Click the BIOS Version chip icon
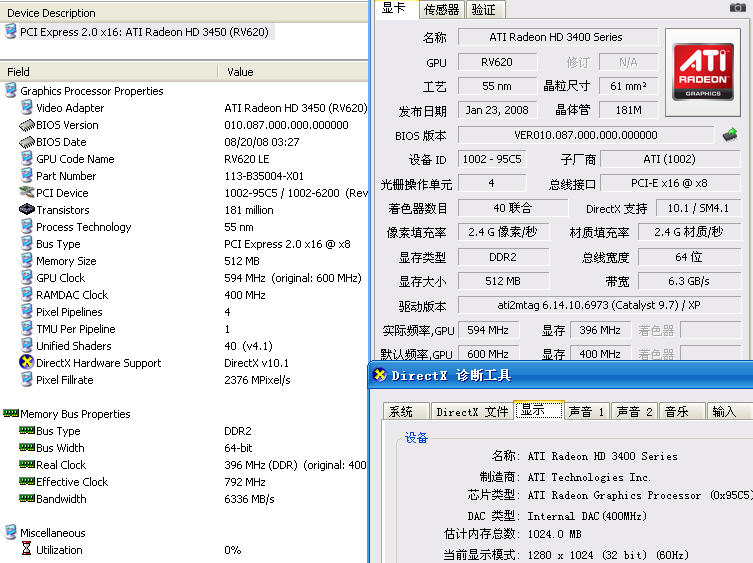753x563 pixels. tap(27, 125)
